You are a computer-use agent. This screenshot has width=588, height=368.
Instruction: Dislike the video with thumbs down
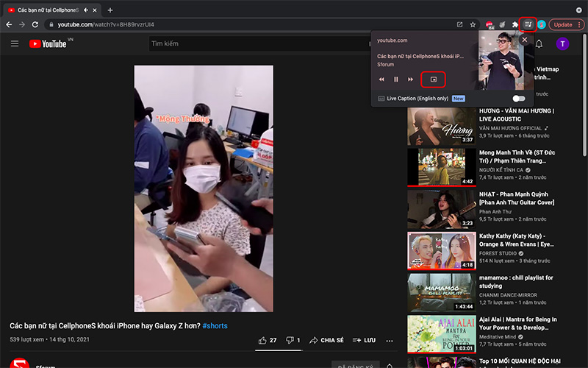293,340
